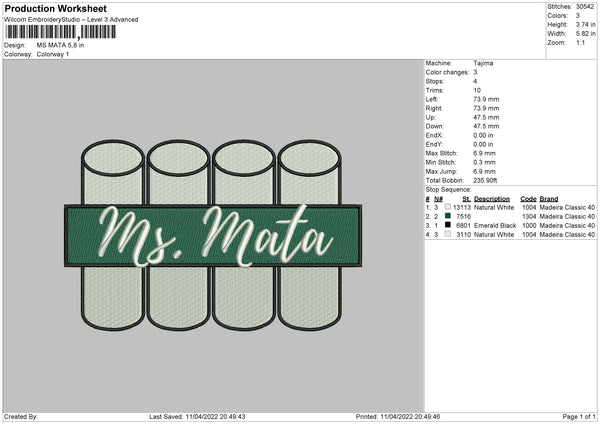This screenshot has height=424, width=600.
Task: Click the 'Printed' timestamp in the footer
Action: [398, 416]
